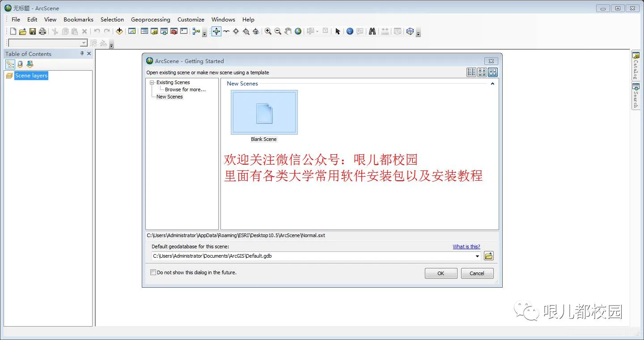This screenshot has width=644, height=340.
Task: Switch template view to list mode
Action: (x=471, y=72)
